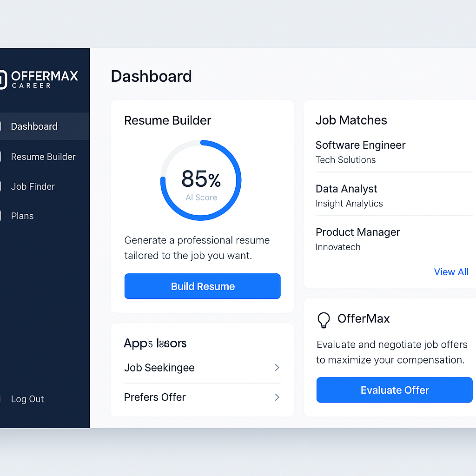Open Job Finder from the sidebar

click(x=33, y=187)
